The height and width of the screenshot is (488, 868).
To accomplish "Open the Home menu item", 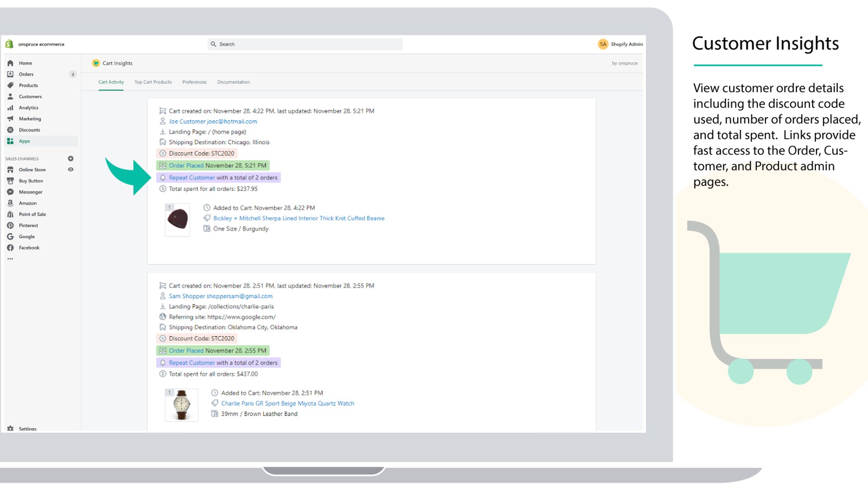I will coord(25,63).
